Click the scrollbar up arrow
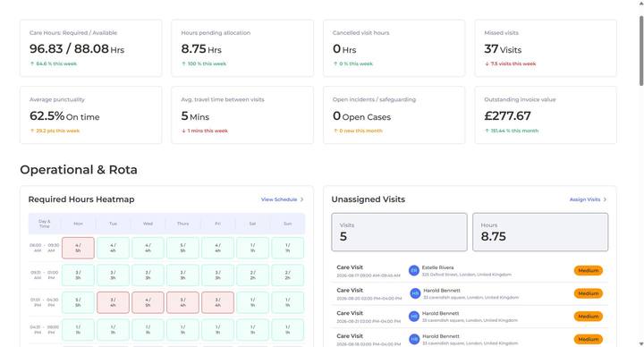The width and height of the screenshot is (644, 347). coord(641,3)
